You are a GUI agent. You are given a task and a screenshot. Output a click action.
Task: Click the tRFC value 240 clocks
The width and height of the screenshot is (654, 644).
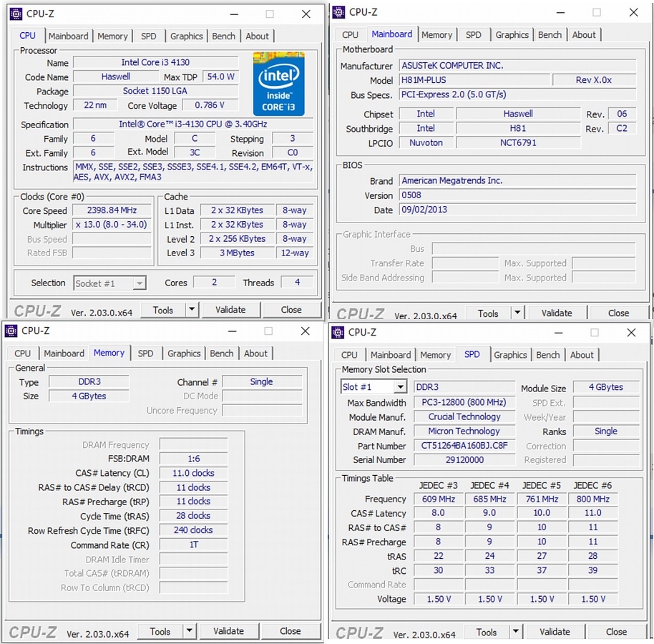click(193, 530)
